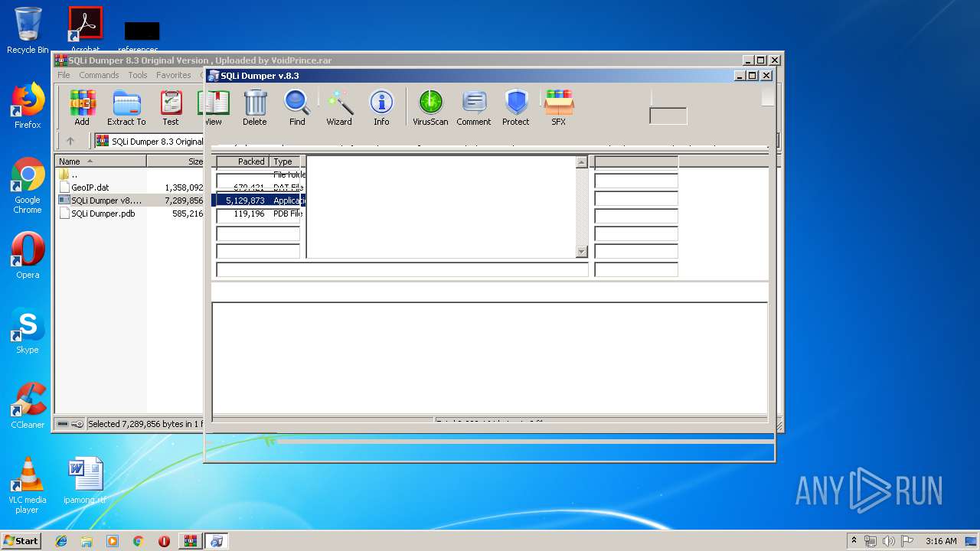This screenshot has width=980, height=551.
Task: Click the clock showing 3:16 AM
Action: (941, 541)
